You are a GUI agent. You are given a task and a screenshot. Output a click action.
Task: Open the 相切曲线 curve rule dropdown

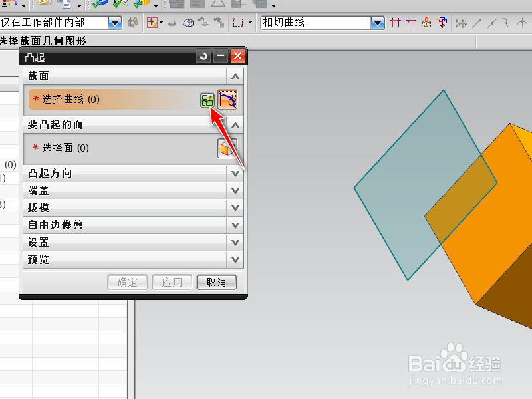378,23
